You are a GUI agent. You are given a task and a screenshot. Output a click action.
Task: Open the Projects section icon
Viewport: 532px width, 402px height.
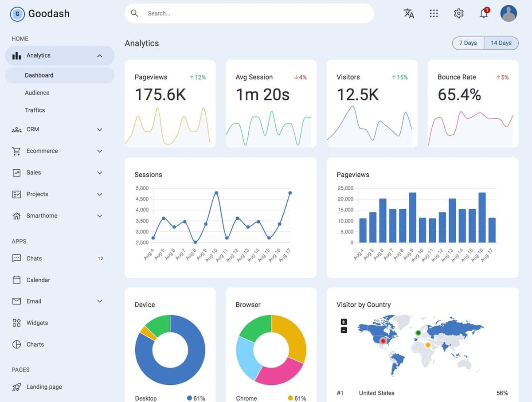tap(16, 194)
